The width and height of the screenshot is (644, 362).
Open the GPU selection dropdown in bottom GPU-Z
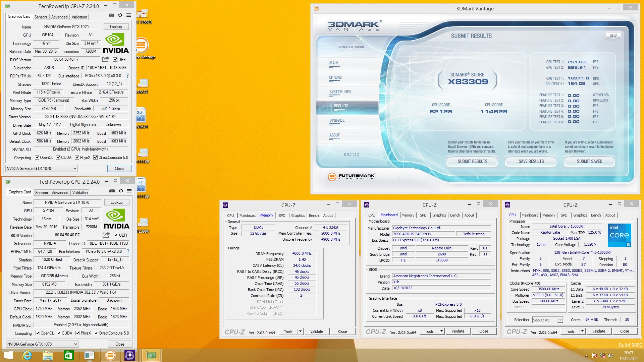coord(42,344)
